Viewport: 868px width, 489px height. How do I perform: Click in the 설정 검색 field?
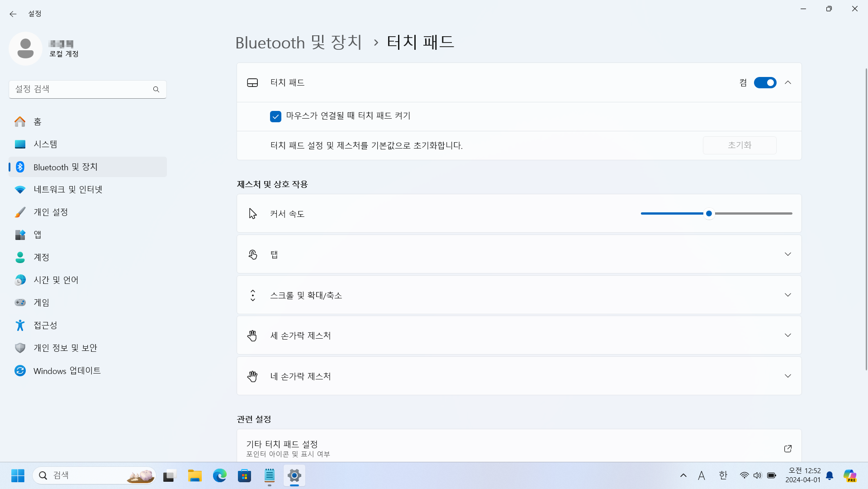[88, 89]
